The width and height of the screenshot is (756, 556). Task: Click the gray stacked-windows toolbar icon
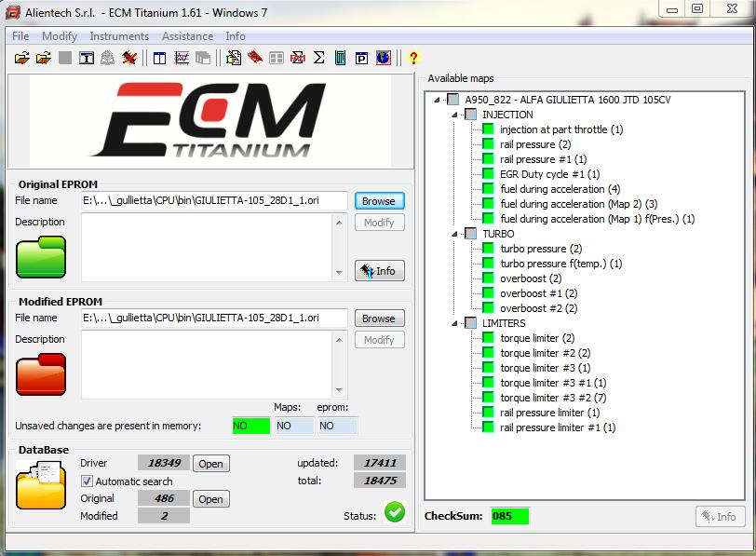(x=203, y=59)
